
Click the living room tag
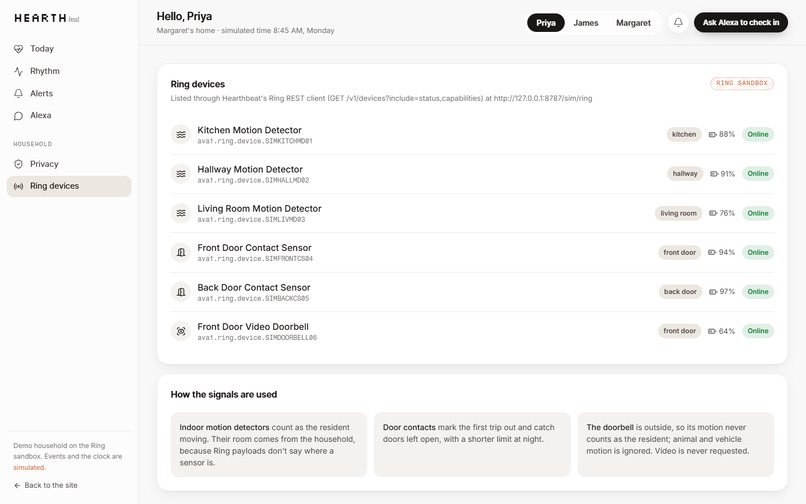678,213
